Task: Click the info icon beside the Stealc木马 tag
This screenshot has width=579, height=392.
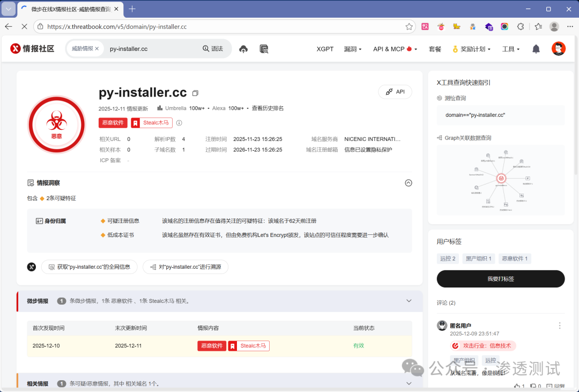Action: (179, 123)
